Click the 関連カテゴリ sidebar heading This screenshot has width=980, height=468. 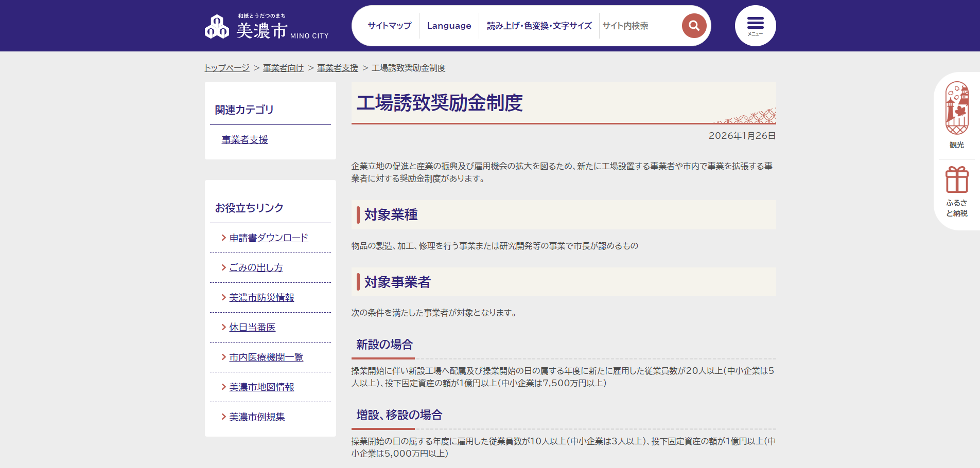click(x=244, y=110)
